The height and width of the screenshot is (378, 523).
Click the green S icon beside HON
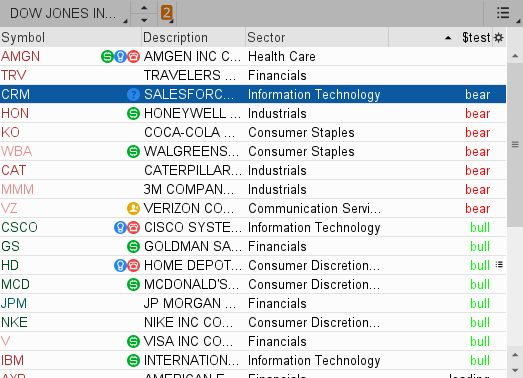(x=133, y=113)
